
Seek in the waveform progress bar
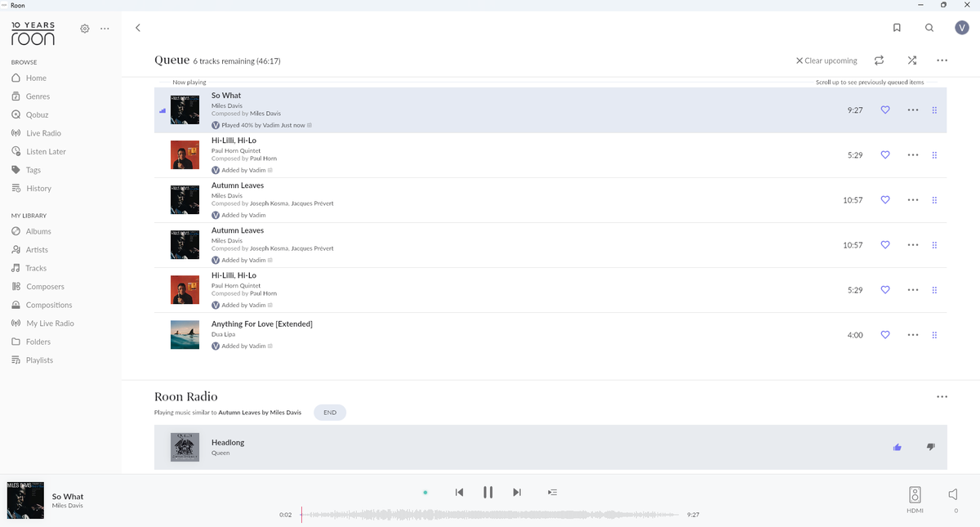pos(490,515)
